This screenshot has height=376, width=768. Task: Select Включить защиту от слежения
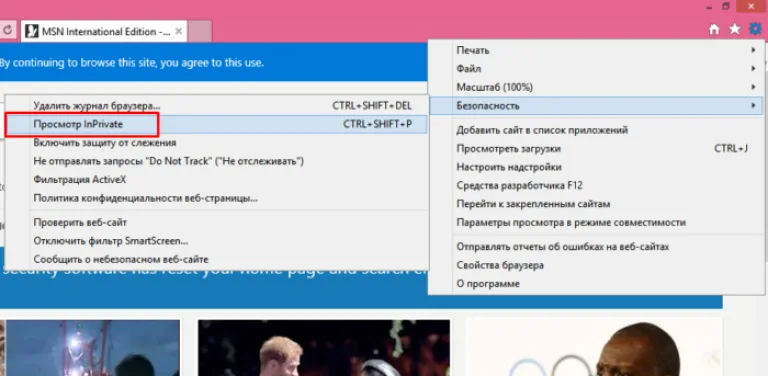[216, 143]
